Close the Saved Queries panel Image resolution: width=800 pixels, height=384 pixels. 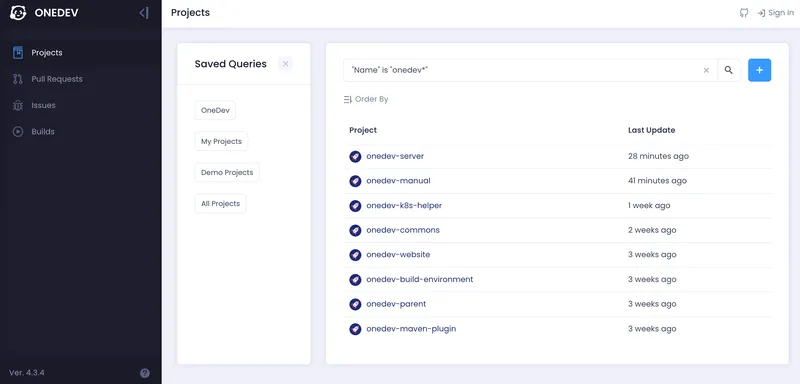click(286, 64)
